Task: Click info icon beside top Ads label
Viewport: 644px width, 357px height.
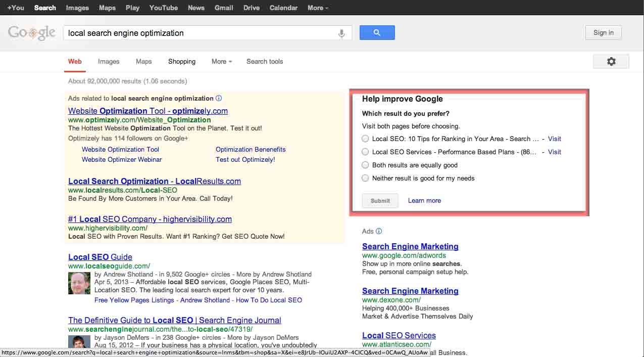Action: pyautogui.click(x=219, y=98)
